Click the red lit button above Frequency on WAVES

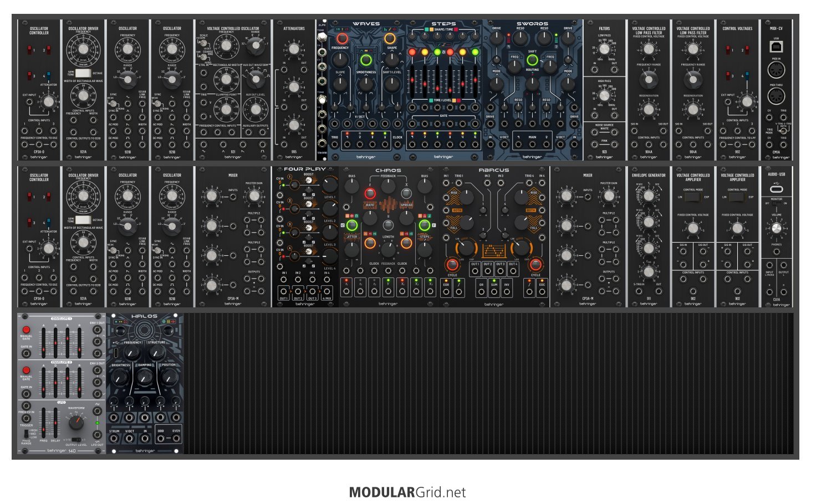(x=342, y=38)
